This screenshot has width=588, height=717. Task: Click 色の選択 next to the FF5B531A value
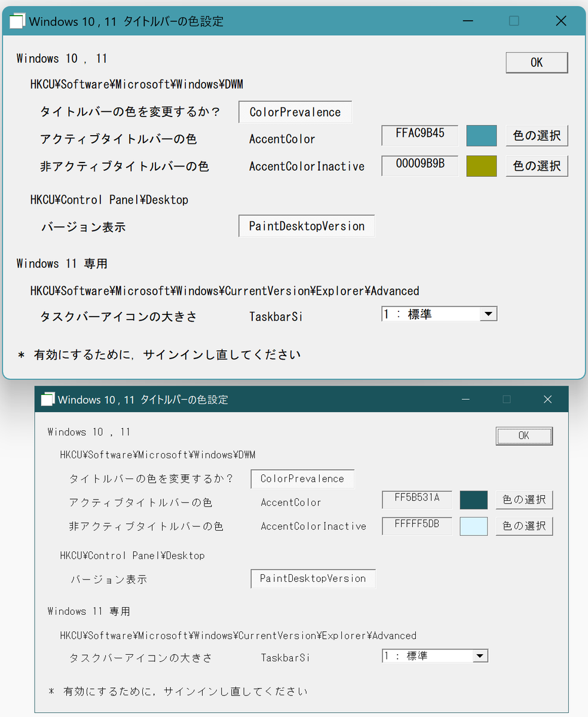pos(524,500)
